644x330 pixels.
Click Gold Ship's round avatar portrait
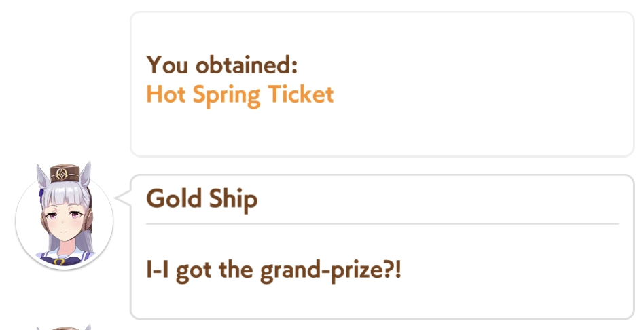[x=64, y=217]
